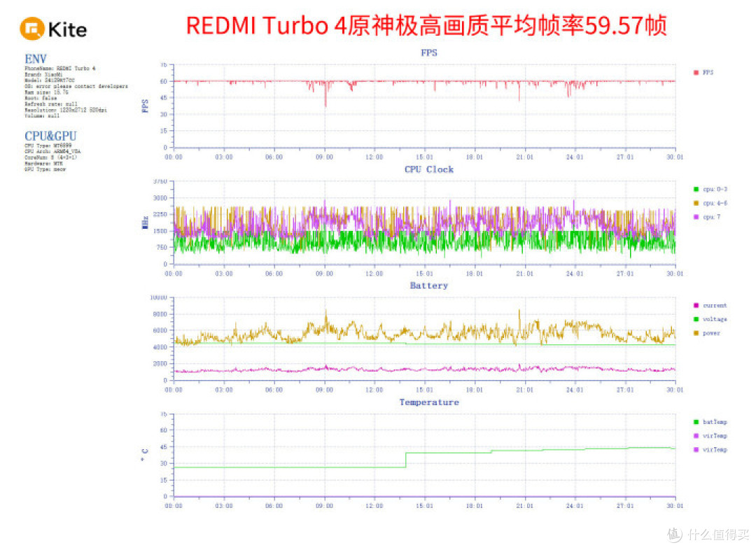The height and width of the screenshot is (550, 756).
Task: Click the 21:01 tick under the Battery chart
Action: tap(524, 390)
